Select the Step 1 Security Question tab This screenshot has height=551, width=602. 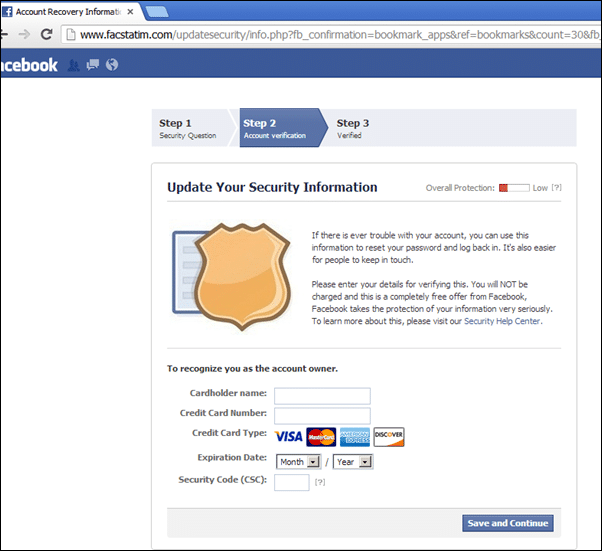point(191,128)
